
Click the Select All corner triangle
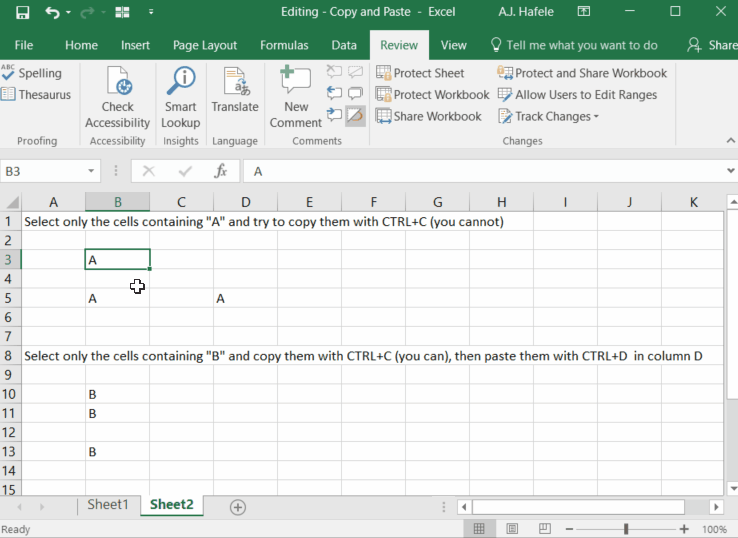pyautogui.click(x=12, y=202)
